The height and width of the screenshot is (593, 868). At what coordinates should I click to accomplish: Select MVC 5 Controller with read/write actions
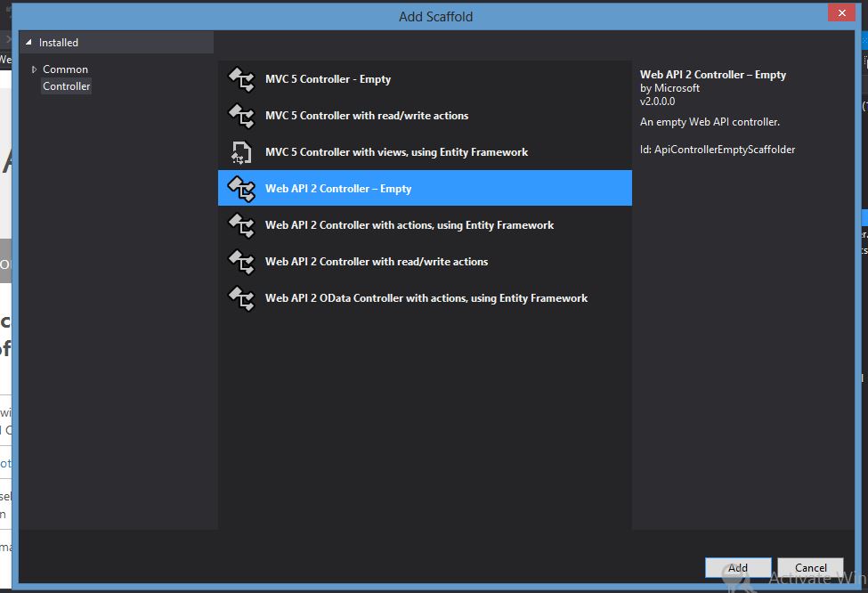425,116
